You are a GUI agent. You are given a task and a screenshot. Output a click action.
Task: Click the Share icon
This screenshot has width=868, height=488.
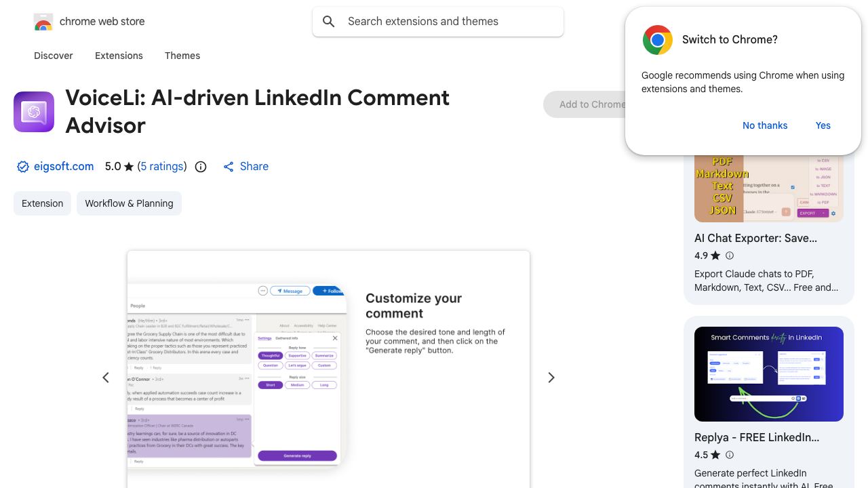point(229,167)
